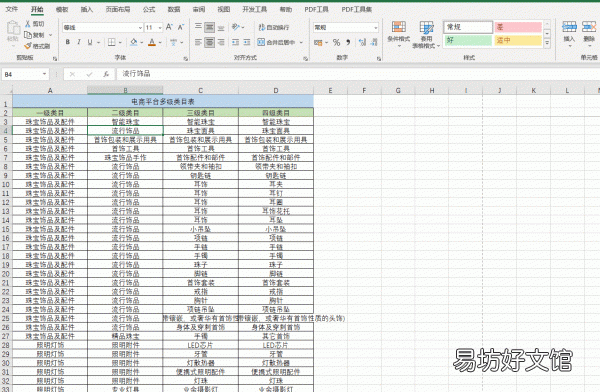Switch to the 公式 (Formulas) tab

coord(149,9)
